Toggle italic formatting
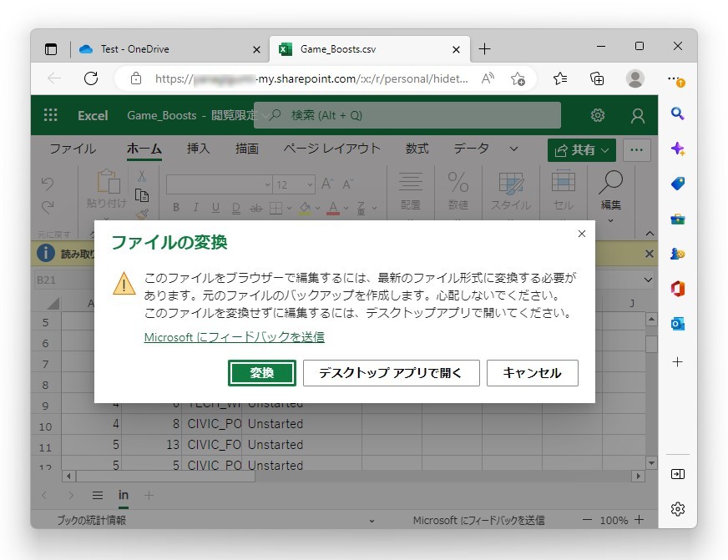Screen dimensions: 728x560 (x=196, y=205)
